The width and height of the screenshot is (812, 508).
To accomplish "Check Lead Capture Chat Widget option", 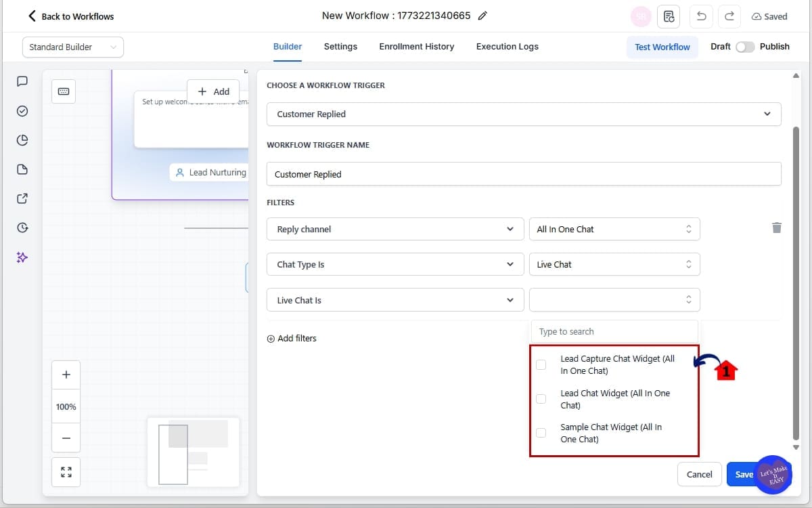I will (541, 364).
